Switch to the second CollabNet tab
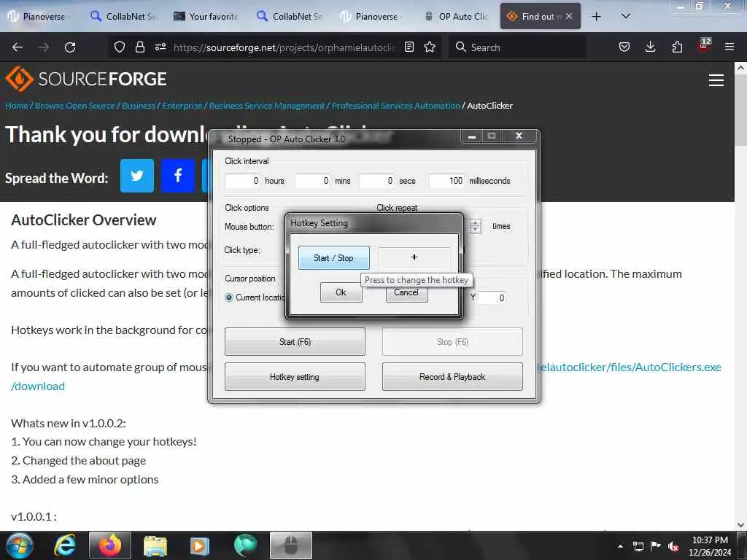The height and width of the screenshot is (560, 747). (x=289, y=16)
